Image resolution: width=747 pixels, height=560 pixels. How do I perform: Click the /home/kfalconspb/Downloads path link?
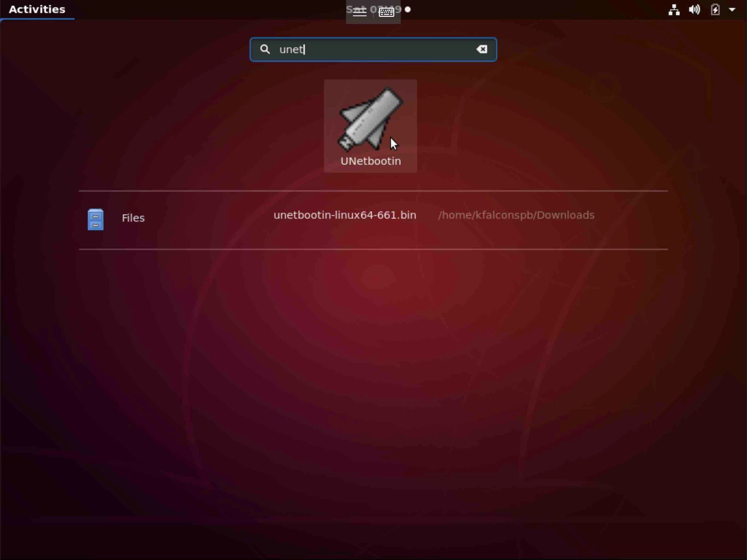tap(516, 215)
